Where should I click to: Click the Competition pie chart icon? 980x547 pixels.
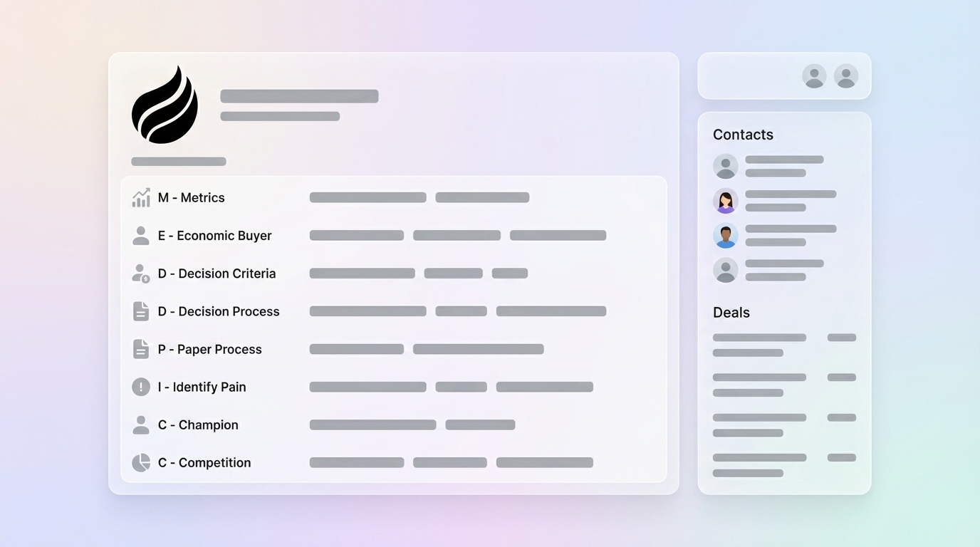point(141,463)
